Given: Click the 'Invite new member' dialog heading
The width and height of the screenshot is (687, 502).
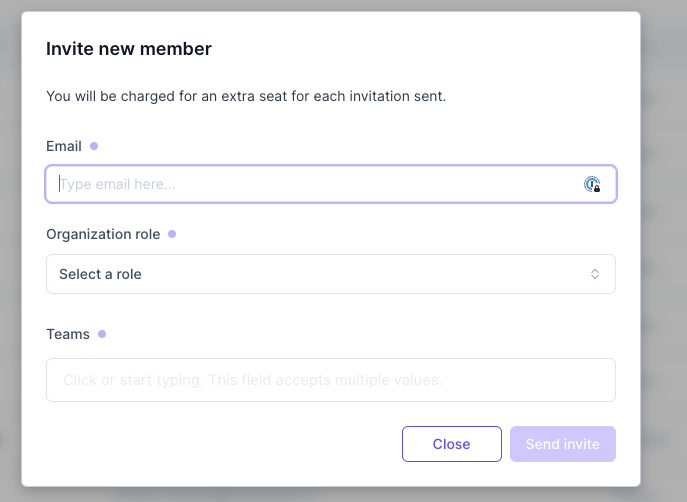Looking at the screenshot, I should click(x=129, y=48).
